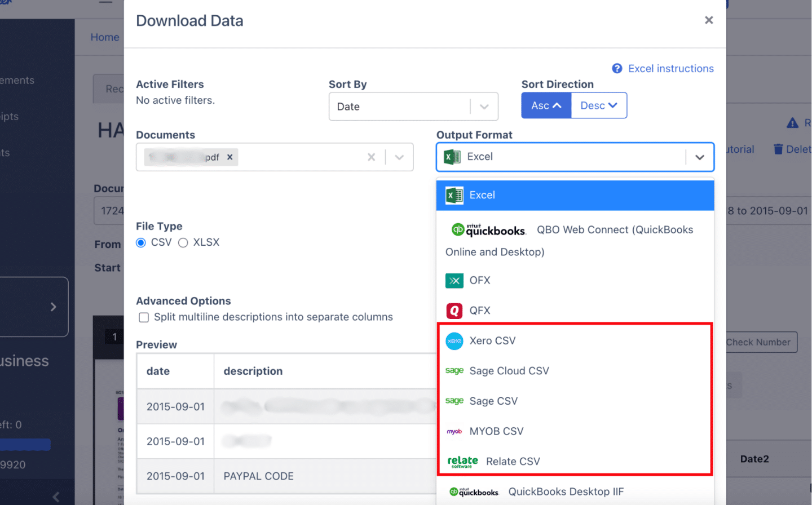812x505 pixels.
Task: Click the Sage logo beside Sage Cloud CSV
Action: tap(454, 371)
